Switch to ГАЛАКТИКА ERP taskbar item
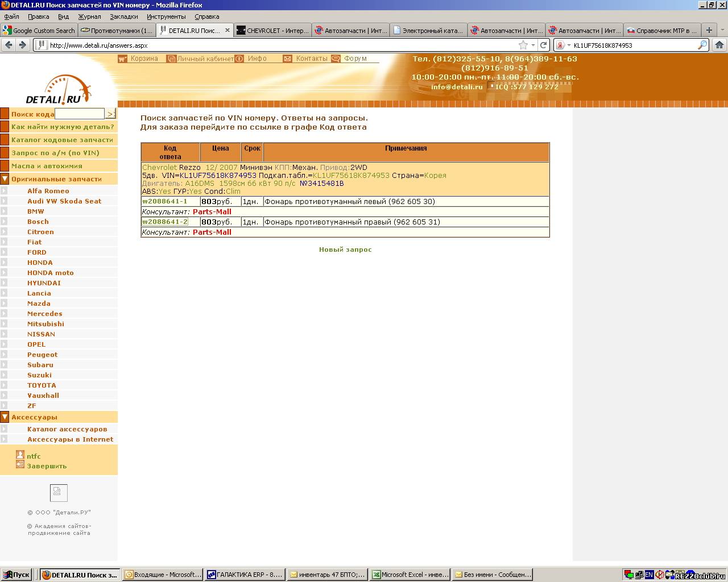The width and height of the screenshot is (728, 582). click(x=245, y=575)
